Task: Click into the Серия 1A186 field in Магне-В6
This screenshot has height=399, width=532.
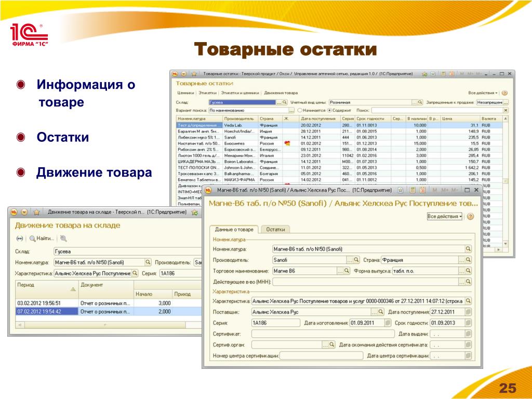Action: pyautogui.click(x=275, y=323)
